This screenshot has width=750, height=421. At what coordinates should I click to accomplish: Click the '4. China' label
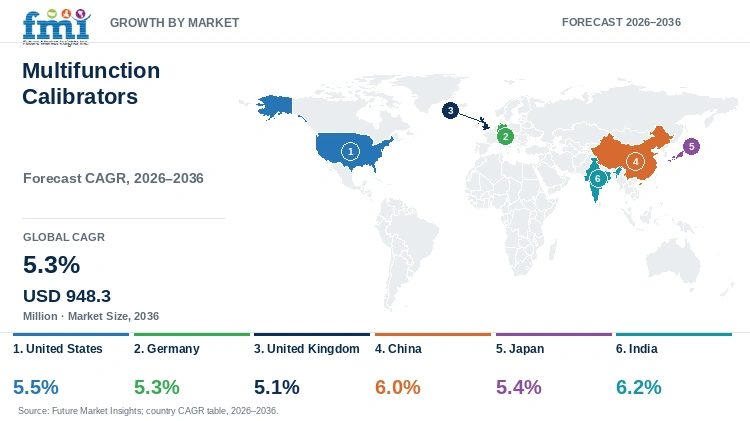pyautogui.click(x=398, y=349)
